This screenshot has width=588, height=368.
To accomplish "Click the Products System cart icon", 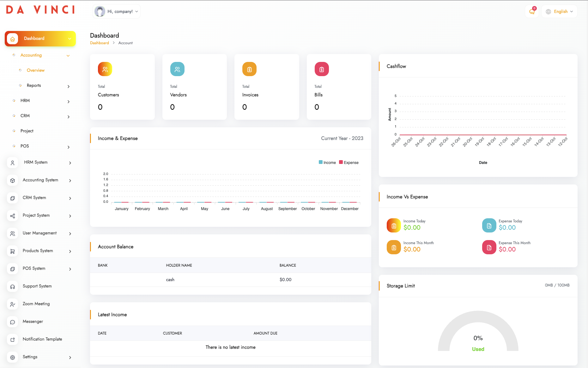I will tap(13, 251).
